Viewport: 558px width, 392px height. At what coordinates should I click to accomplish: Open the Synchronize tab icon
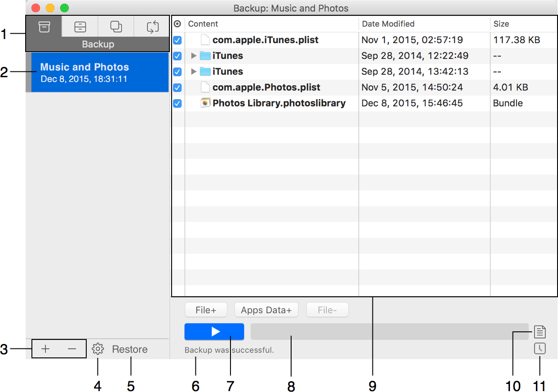tap(152, 27)
